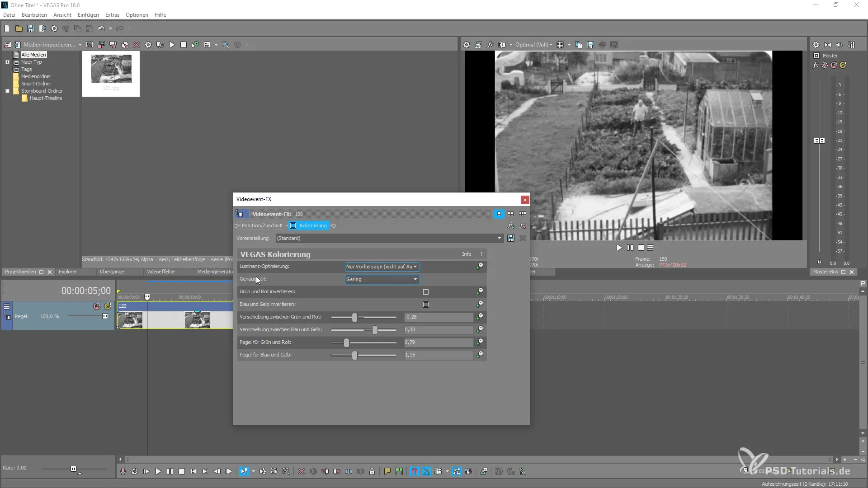Copy snapshot to clipboard icon in preview
868x488 pixels.
point(579,45)
